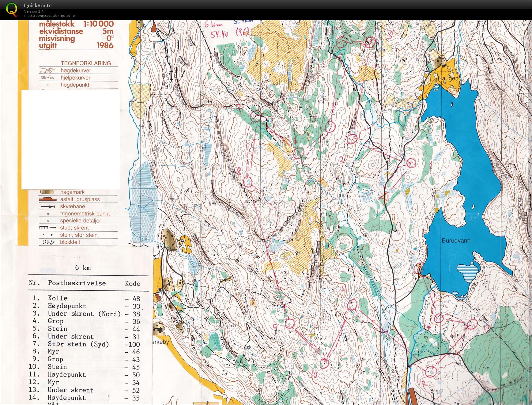
Task: Click 'Under skrent' in control row 6
Action: point(71,336)
